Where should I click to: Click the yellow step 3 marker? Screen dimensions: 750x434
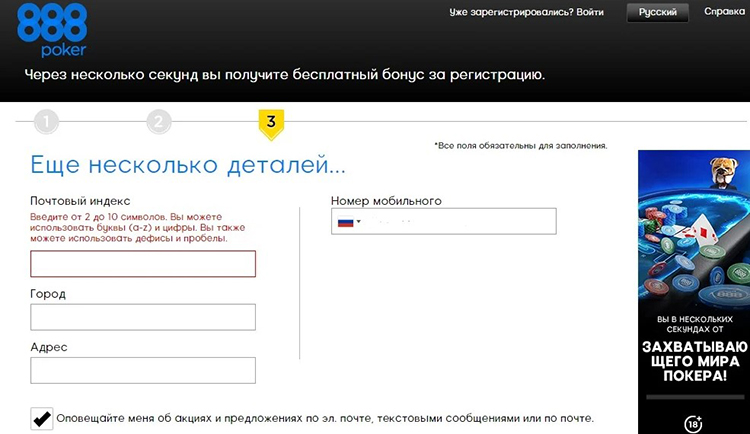tap(270, 123)
